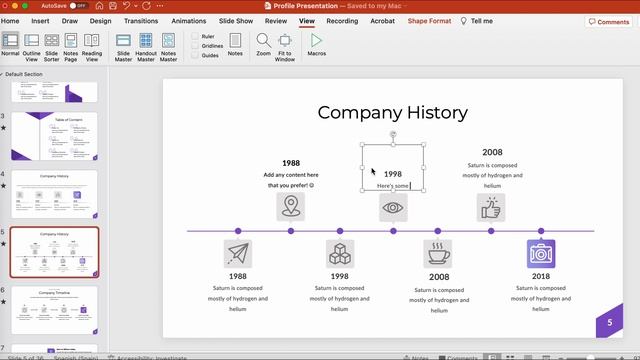640x360 pixels.
Task: Select the paper plane icon on the slide
Action: [238, 253]
